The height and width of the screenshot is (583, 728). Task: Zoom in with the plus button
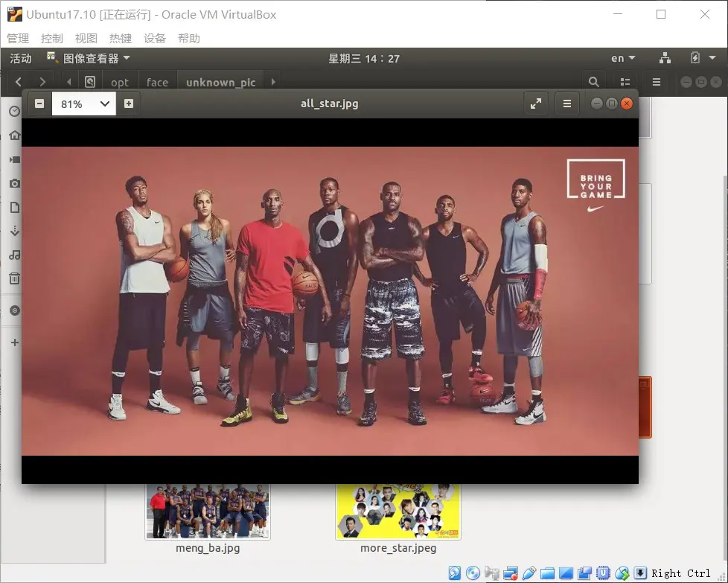click(129, 103)
